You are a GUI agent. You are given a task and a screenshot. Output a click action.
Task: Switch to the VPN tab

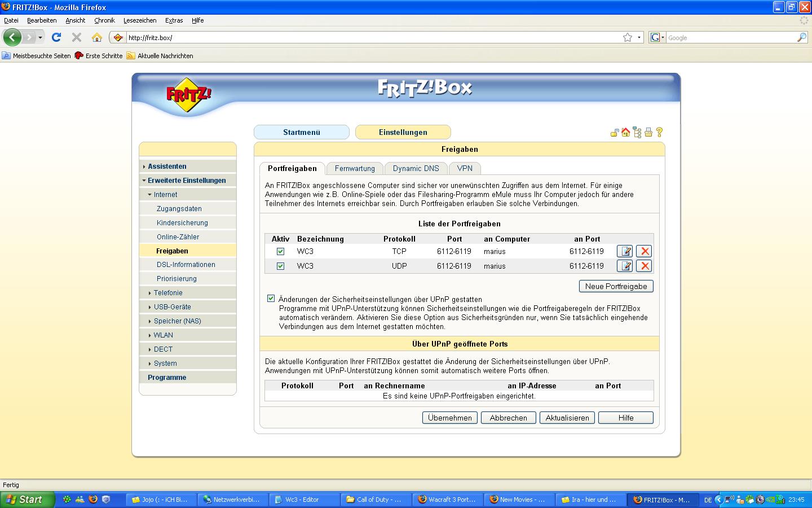pyautogui.click(x=465, y=168)
